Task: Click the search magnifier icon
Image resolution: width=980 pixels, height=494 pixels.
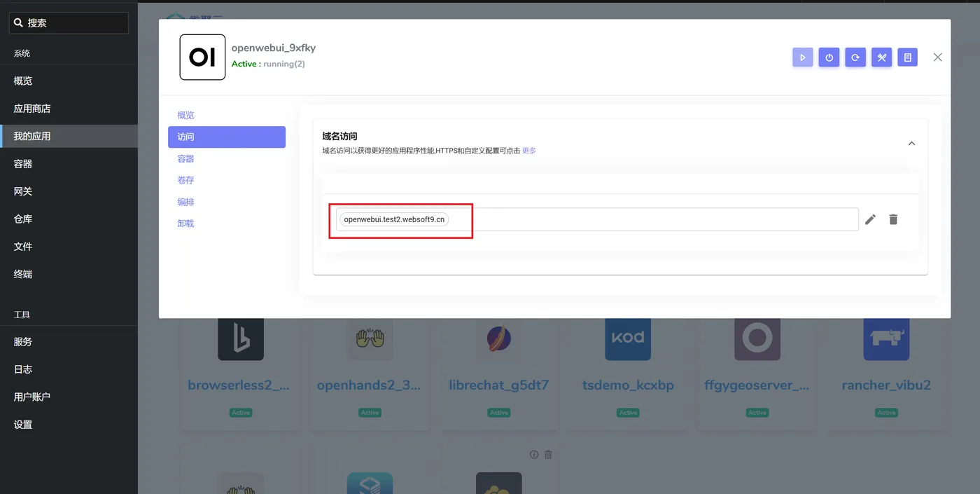Action: click(19, 23)
